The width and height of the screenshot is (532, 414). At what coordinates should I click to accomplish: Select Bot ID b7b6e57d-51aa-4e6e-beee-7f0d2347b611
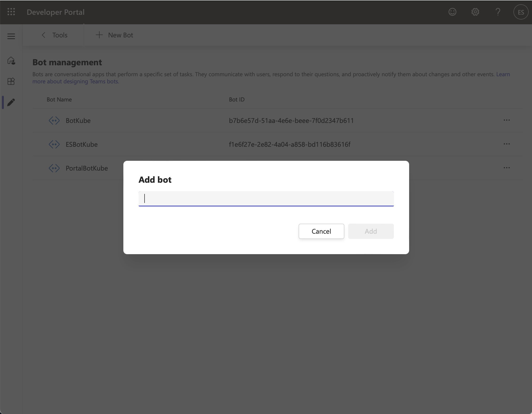tap(291, 121)
